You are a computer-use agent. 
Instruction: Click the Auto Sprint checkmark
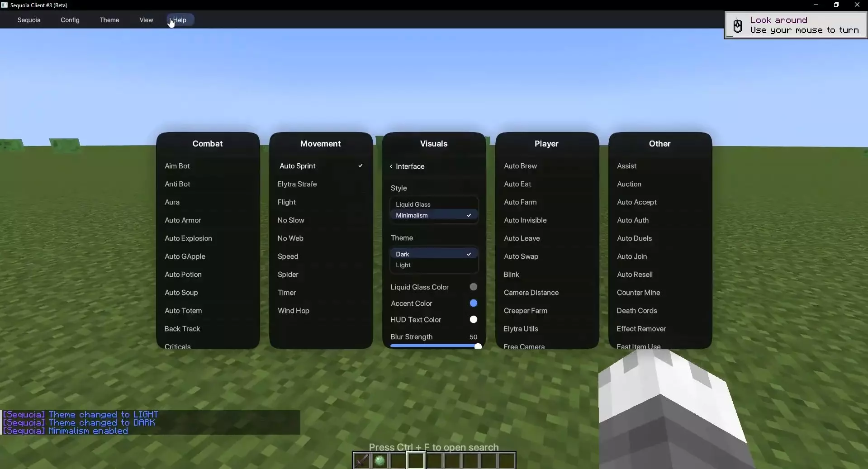click(360, 166)
